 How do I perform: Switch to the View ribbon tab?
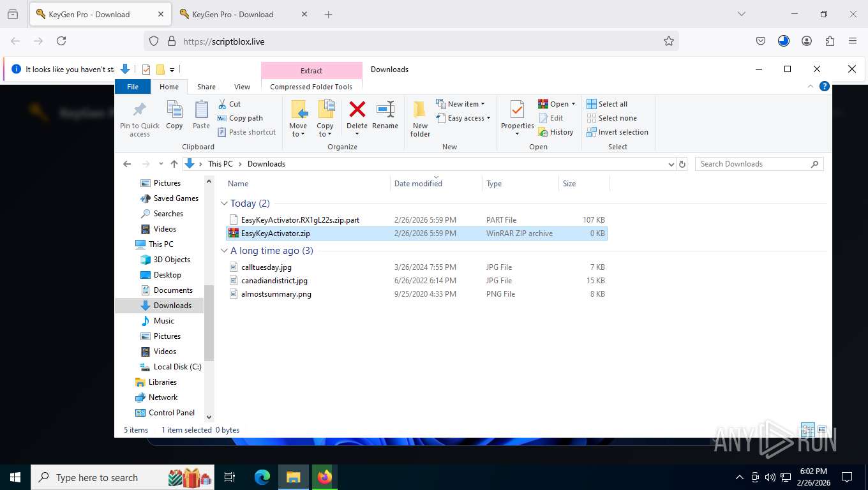point(242,87)
